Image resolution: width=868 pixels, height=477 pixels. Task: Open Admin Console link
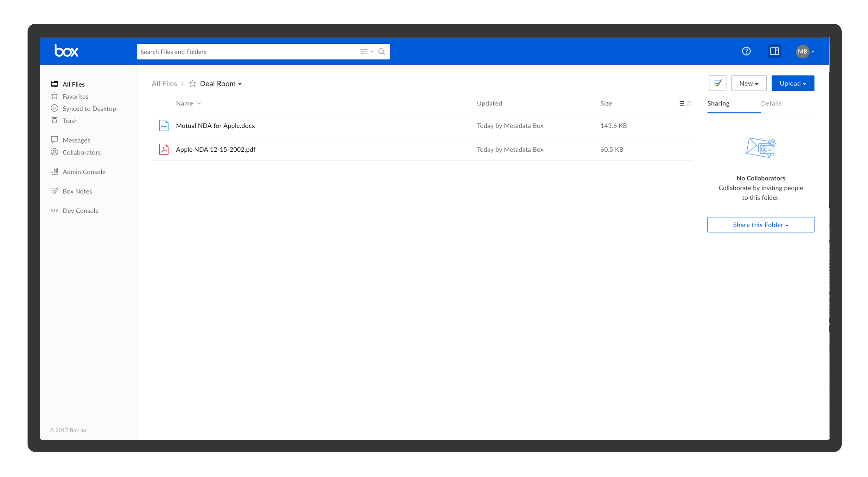click(x=84, y=172)
